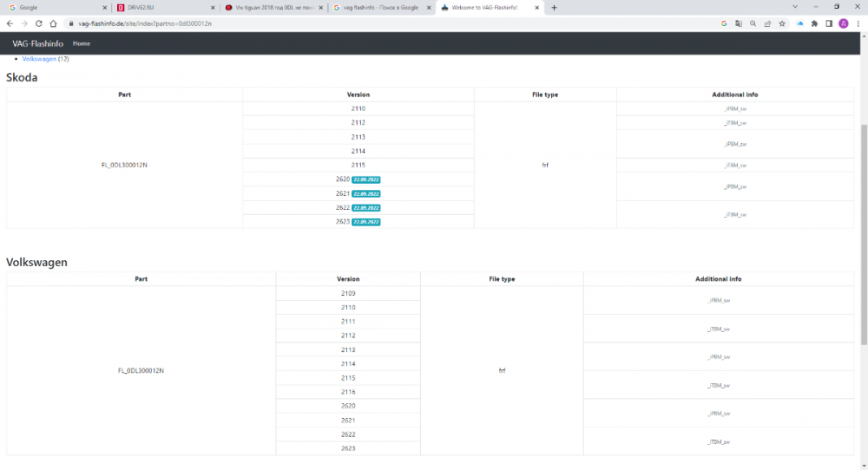Viewport: 868px width, 470px height.
Task: Open the cloud extension icon
Action: 800,23
